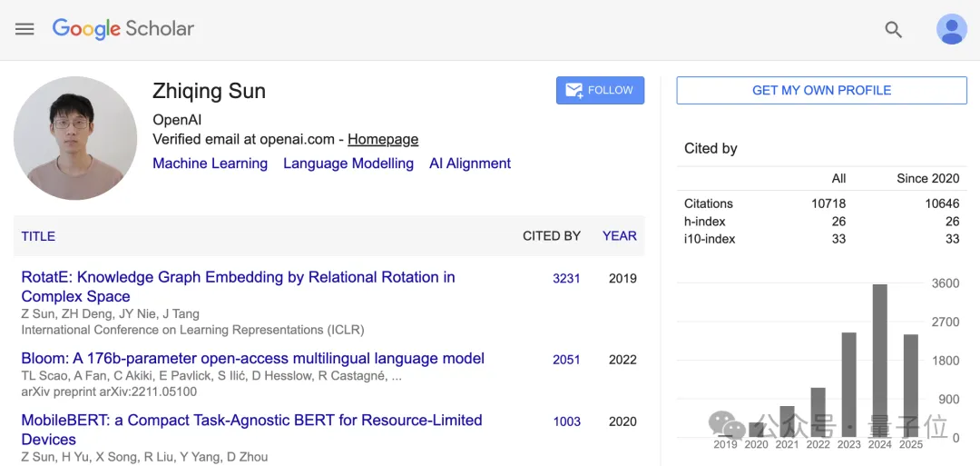The image size is (980, 466).
Task: Select the Machine Learning interest tag
Action: (210, 164)
